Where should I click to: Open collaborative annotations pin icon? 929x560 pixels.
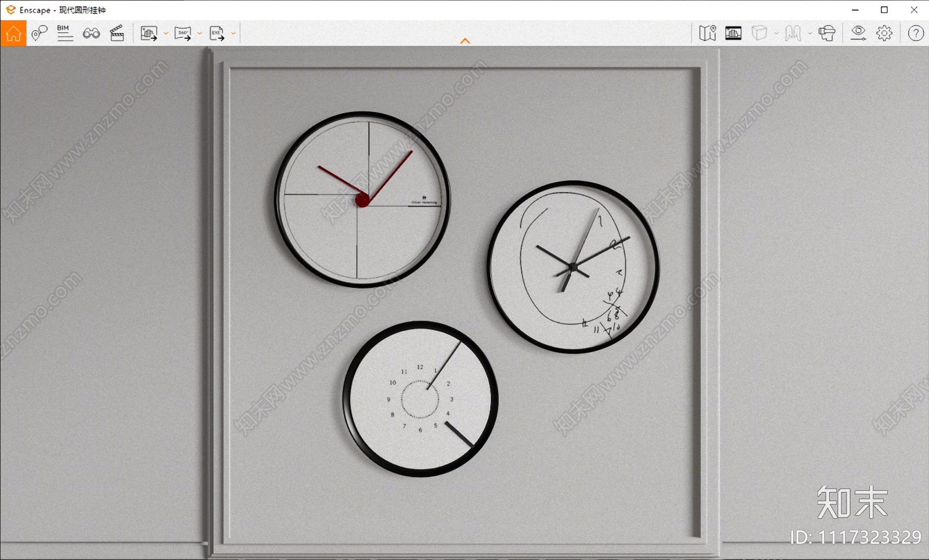point(39,34)
